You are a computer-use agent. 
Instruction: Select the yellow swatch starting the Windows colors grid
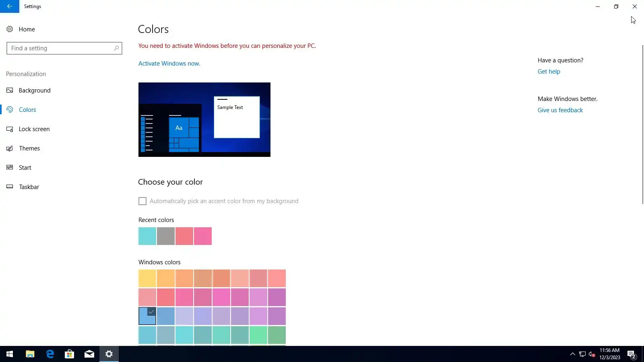click(147, 278)
